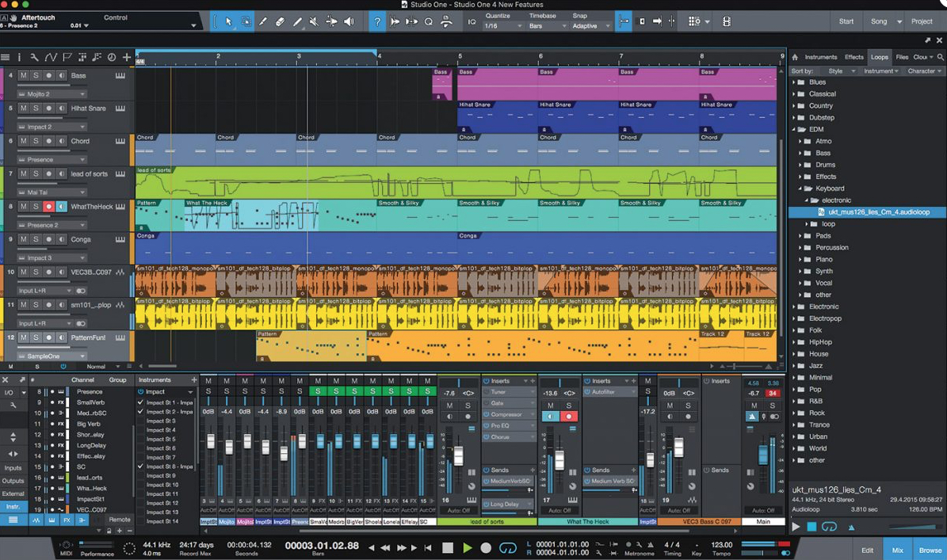Open the Quantize 1/16 dropdown

[503, 26]
